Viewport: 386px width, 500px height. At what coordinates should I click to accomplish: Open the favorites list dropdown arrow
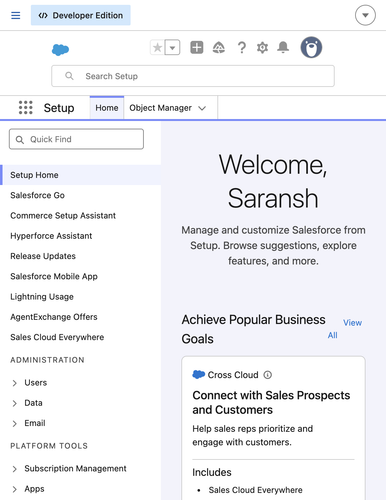click(173, 48)
